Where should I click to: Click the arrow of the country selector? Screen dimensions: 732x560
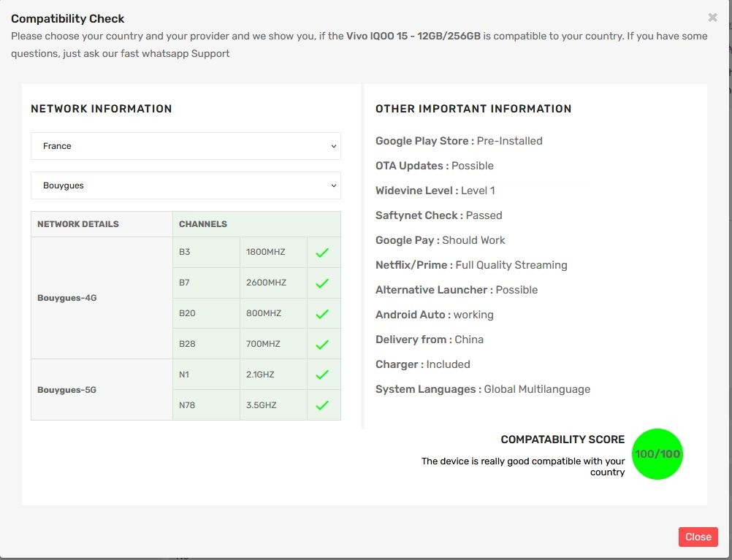point(334,146)
